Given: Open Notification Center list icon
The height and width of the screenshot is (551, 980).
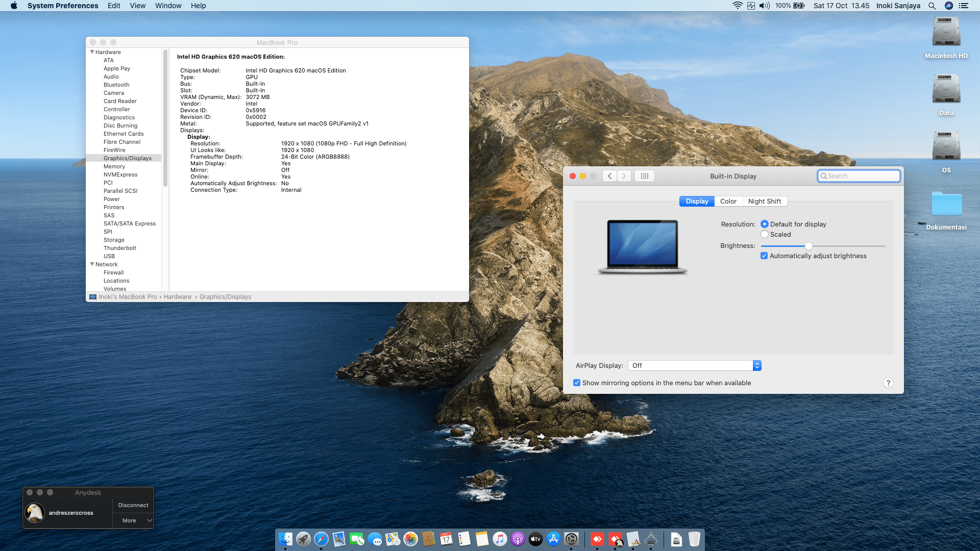Looking at the screenshot, I should [x=964, y=6].
